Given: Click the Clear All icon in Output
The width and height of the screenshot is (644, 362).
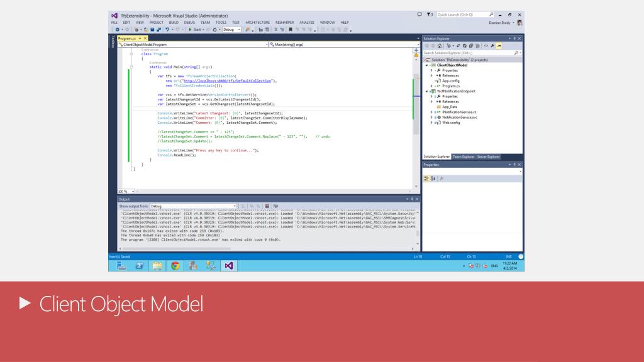Looking at the screenshot, I should click(x=267, y=206).
